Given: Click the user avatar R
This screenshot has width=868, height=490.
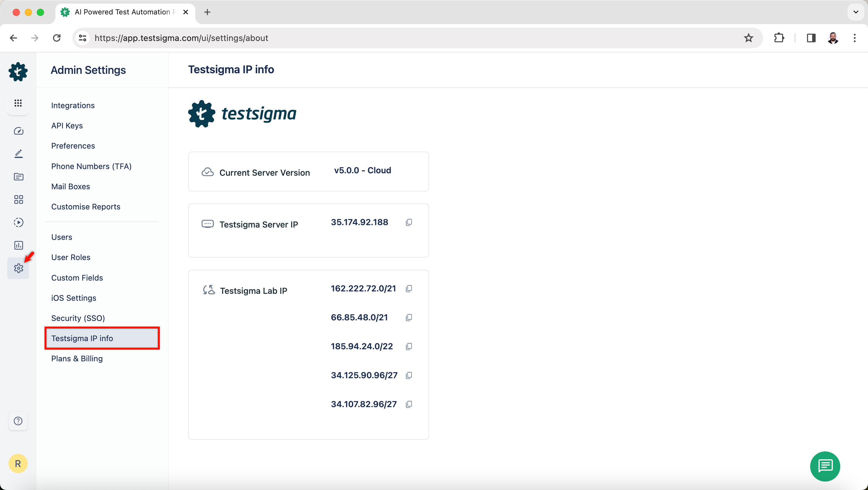Looking at the screenshot, I should [18, 464].
